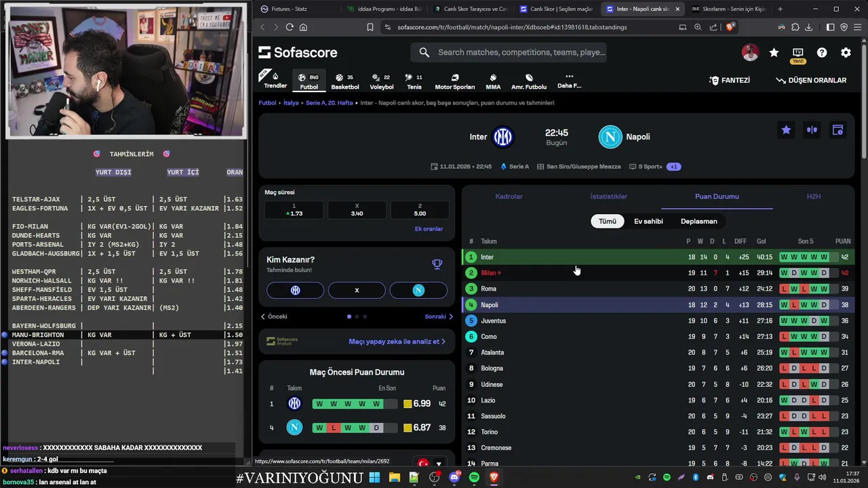Image resolution: width=868 pixels, height=488 pixels.
Task: Click the Sofascore logo
Action: coord(298,52)
